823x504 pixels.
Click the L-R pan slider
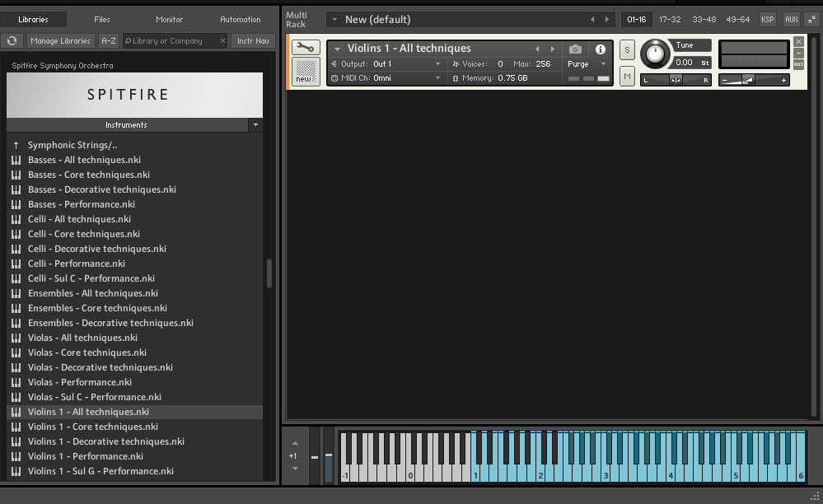(x=676, y=80)
